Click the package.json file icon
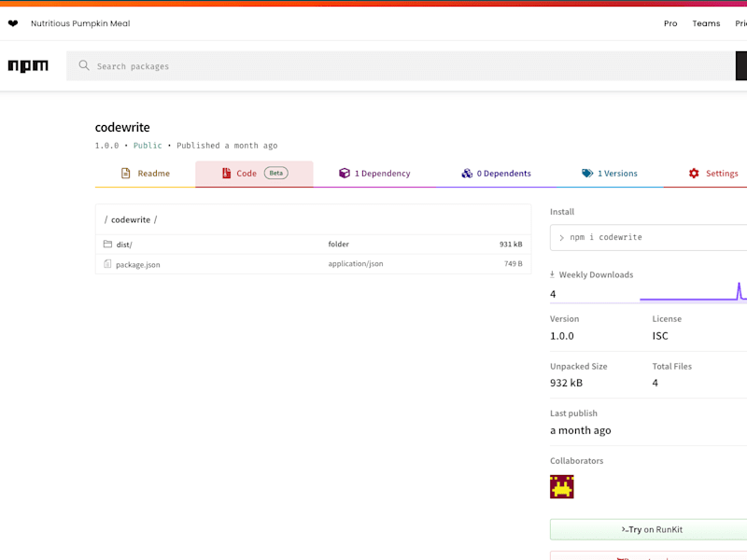 (x=107, y=264)
